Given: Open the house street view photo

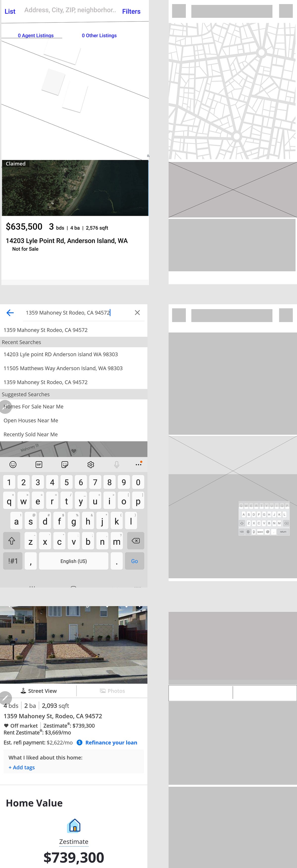Looking at the screenshot, I should [x=74, y=645].
